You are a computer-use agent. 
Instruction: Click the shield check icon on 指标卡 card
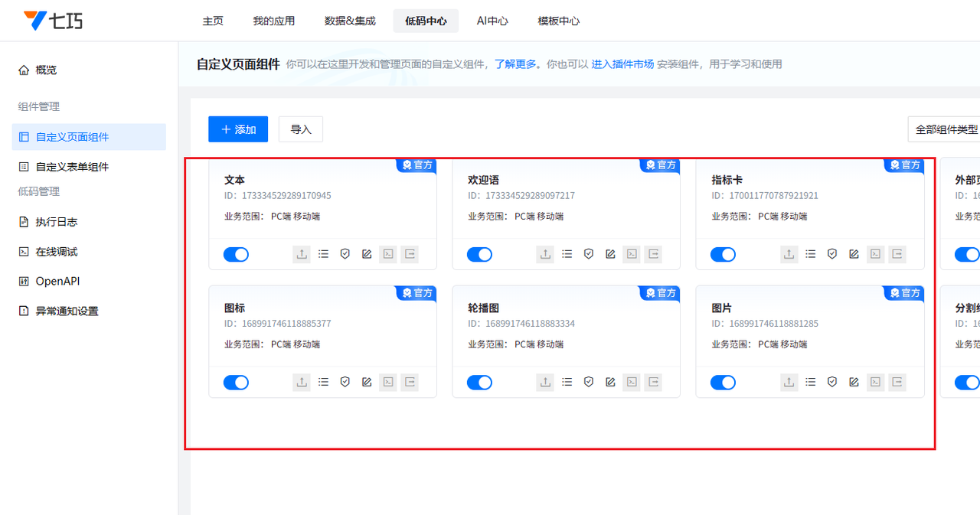[x=832, y=254]
